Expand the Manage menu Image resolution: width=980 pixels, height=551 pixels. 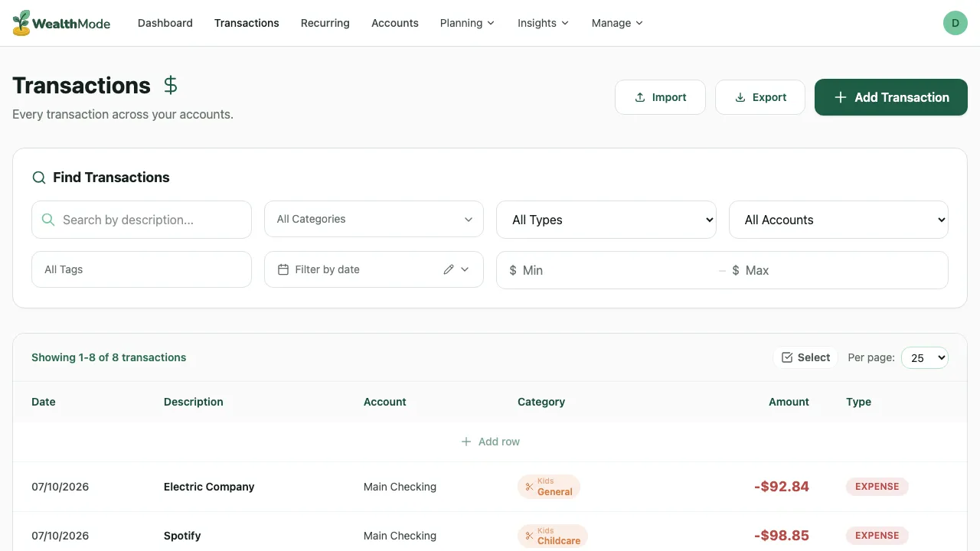pos(617,23)
